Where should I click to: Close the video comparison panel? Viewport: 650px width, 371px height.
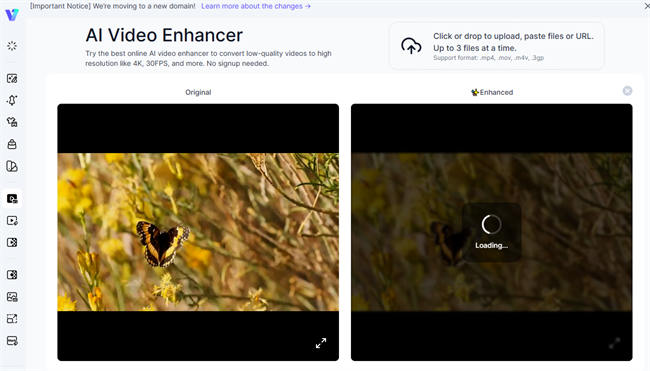tap(627, 91)
